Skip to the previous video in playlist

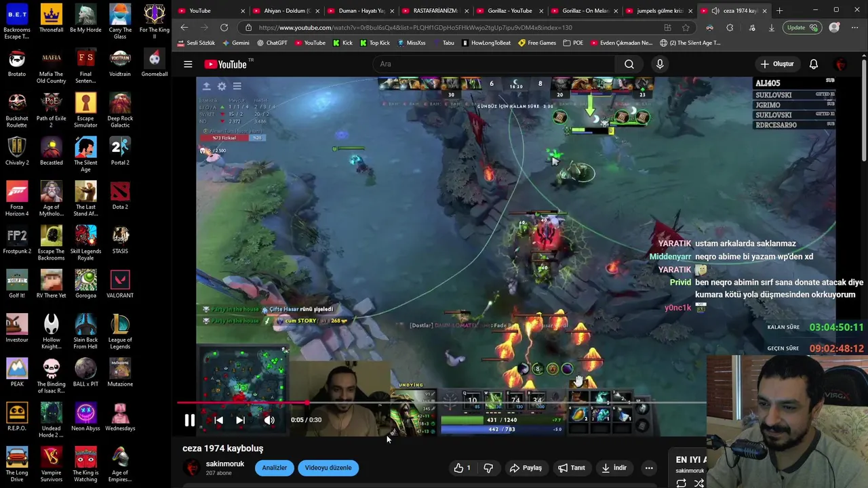pos(218,420)
